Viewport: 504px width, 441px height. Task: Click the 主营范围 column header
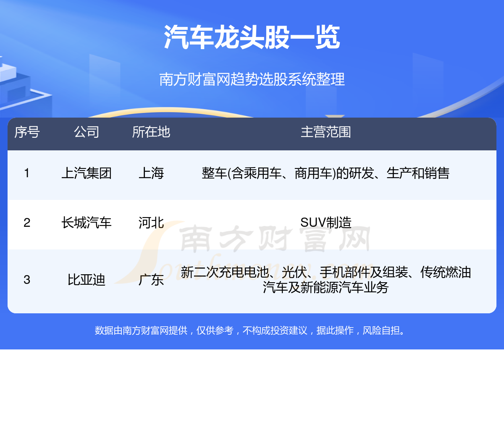[x=326, y=132]
